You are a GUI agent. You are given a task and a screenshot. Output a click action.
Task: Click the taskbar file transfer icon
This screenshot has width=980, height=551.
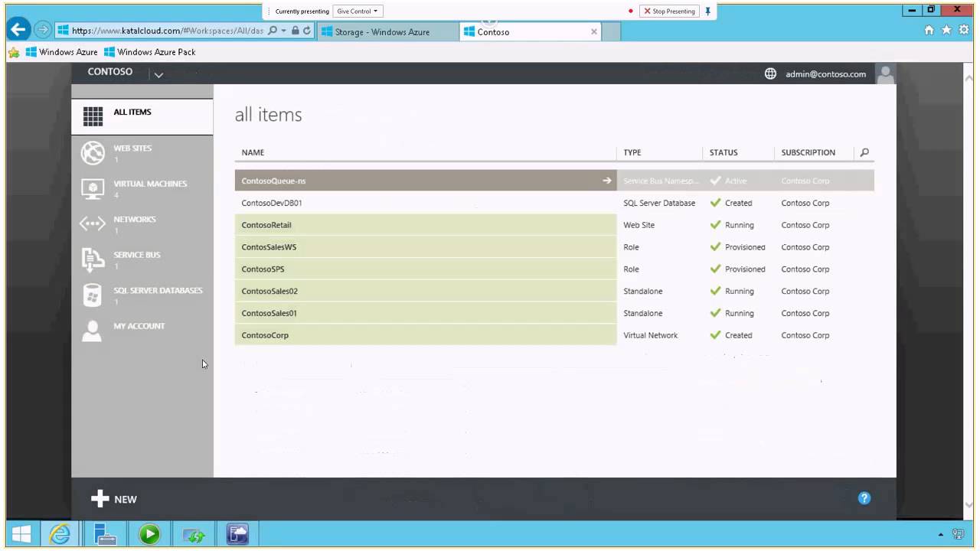coord(237,534)
